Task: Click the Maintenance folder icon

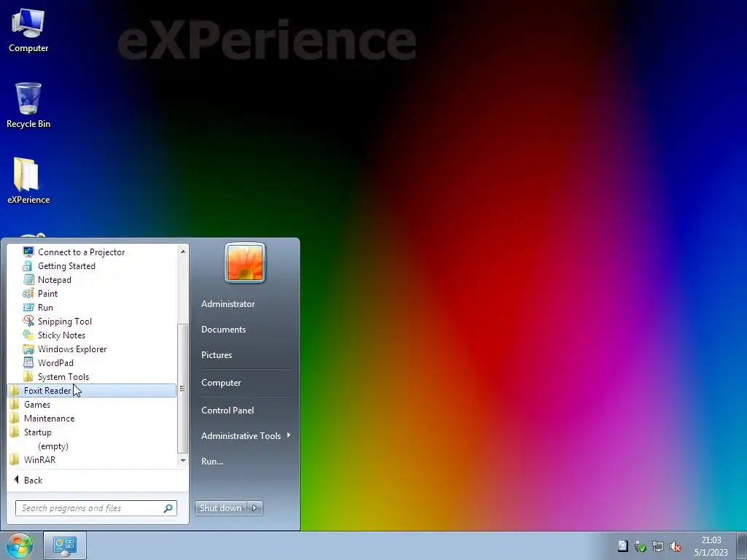Action: coord(15,418)
